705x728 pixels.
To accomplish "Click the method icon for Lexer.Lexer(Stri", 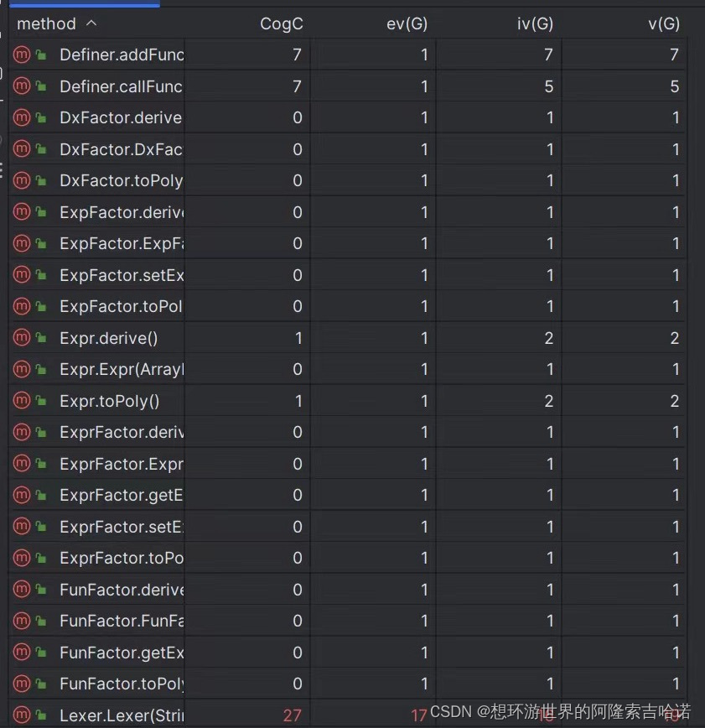I will pyautogui.click(x=21, y=715).
